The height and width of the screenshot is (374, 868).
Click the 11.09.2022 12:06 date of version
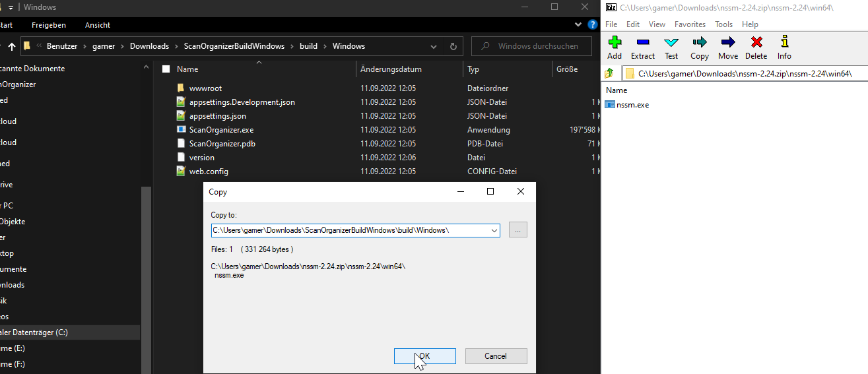point(388,158)
